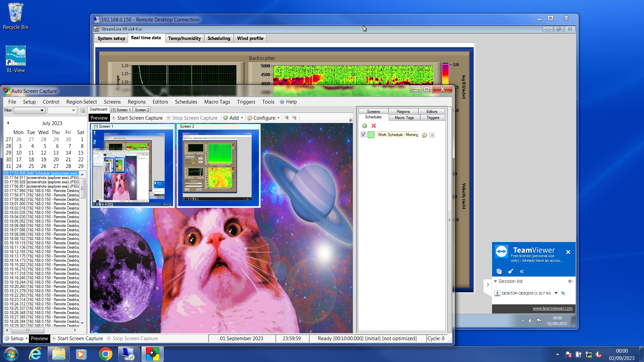Uncheck the Work Schedule - Morning checkbox
The width and height of the screenshot is (644, 362).
364,135
